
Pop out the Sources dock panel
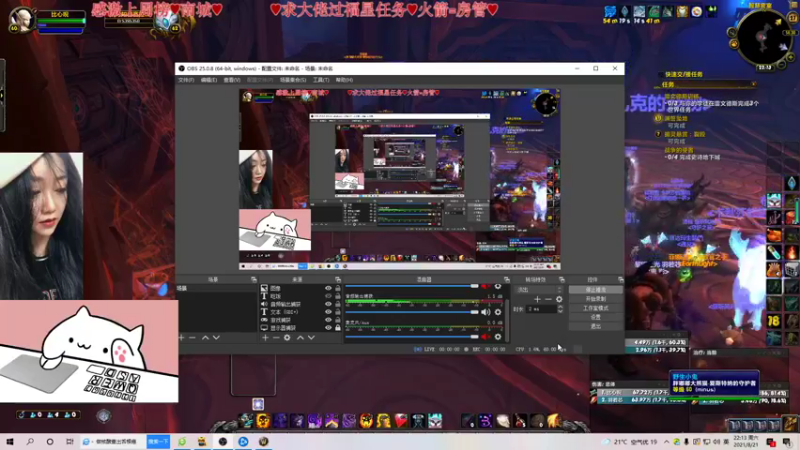tap(338, 280)
